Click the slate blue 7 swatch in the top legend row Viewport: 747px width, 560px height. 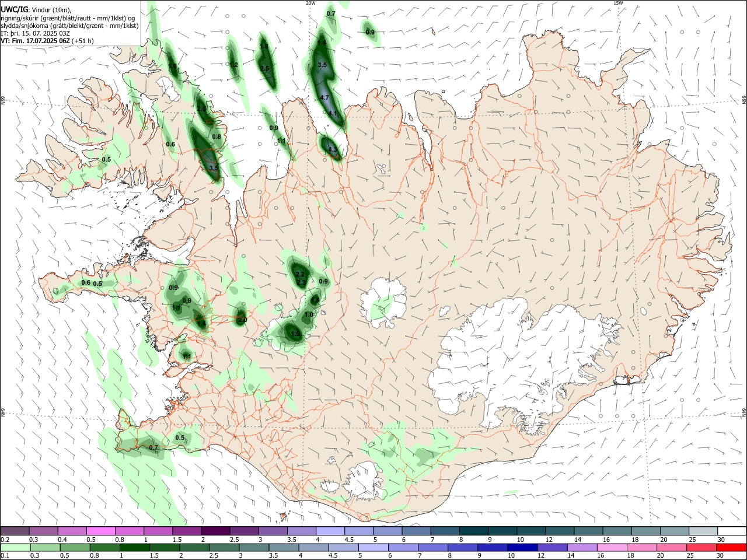(x=444, y=531)
